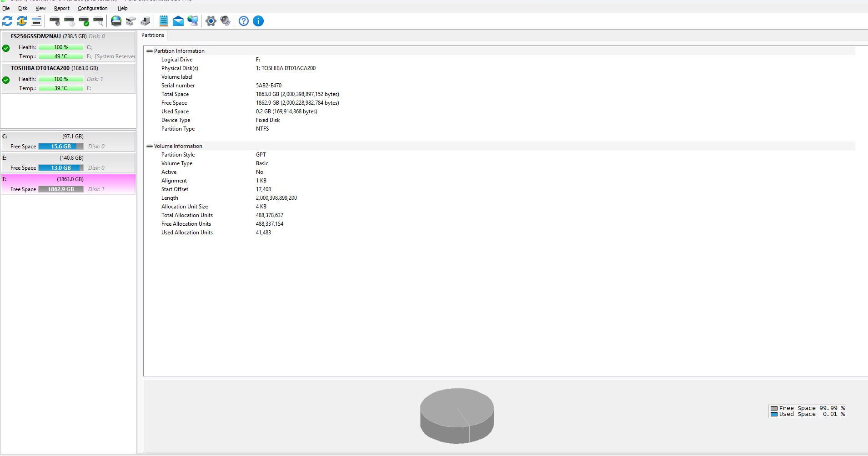Screen dimensions: 868x456
Task: Collapse the Volume Information section
Action: (x=150, y=146)
